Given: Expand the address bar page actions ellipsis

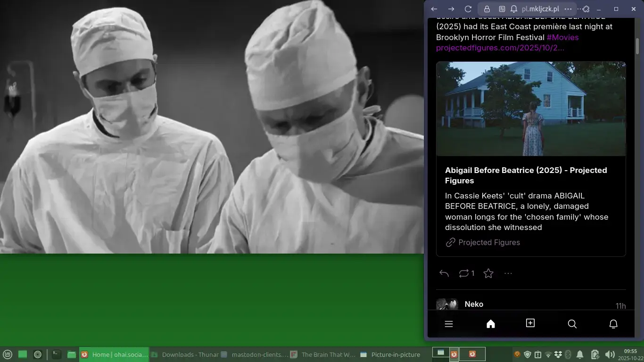Looking at the screenshot, I should click(x=568, y=9).
